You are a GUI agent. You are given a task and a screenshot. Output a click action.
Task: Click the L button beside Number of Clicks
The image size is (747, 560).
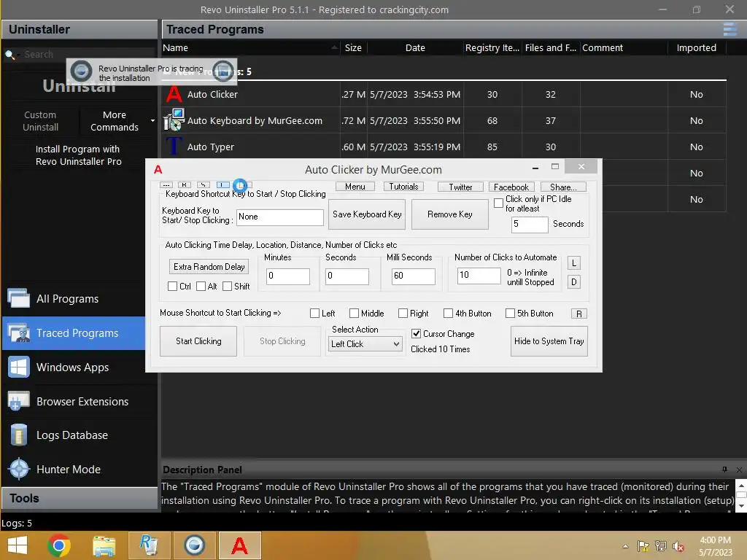[573, 262]
